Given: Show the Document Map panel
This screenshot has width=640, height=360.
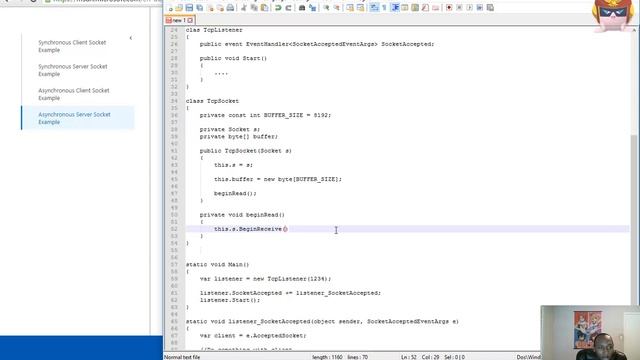Looking at the screenshot, I should coord(415,8).
